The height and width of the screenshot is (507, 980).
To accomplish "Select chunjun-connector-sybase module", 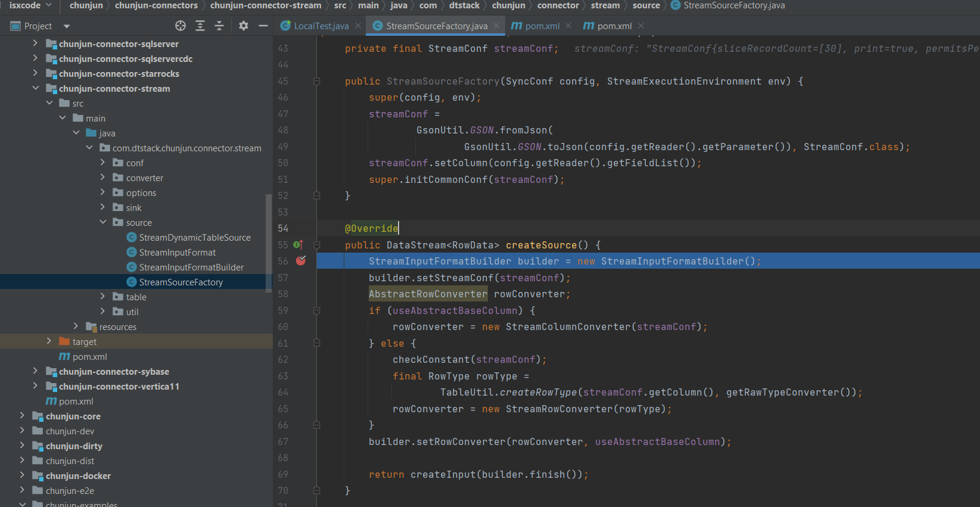I will (x=114, y=371).
